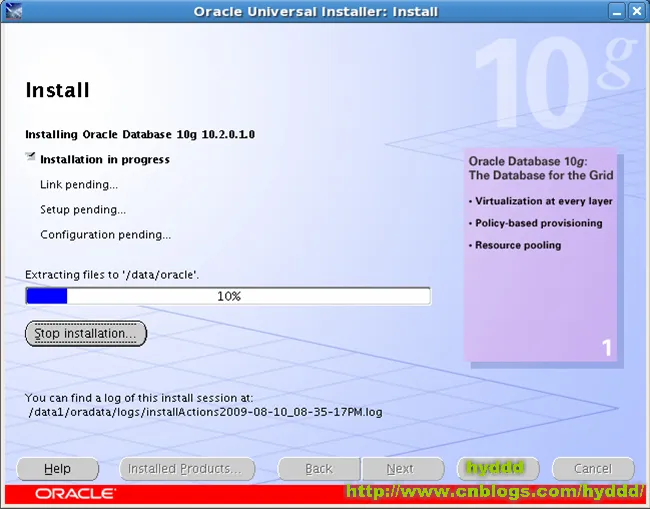Viewport: 650px width, 509px height.
Task: Click the install log path ending in 08-35-17PM.log
Action: [206, 412]
